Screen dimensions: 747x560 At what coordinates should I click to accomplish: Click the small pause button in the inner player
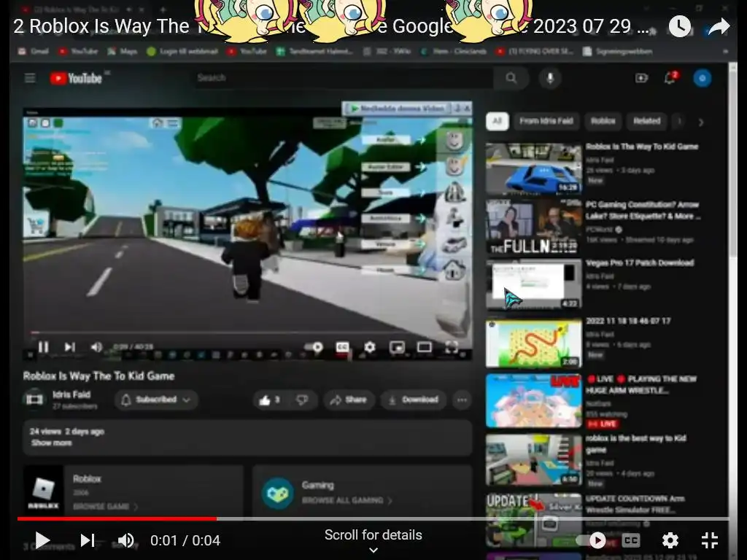(x=43, y=346)
